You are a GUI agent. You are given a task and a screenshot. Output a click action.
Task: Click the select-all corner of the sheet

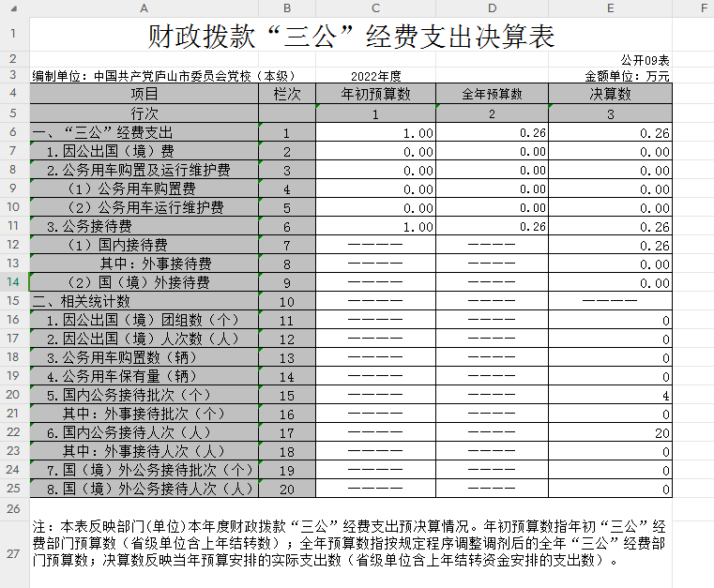(14, 8)
